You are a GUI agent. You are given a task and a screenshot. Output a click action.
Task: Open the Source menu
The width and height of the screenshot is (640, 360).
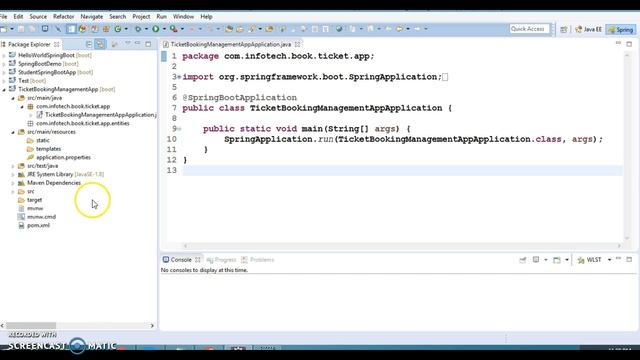pos(38,17)
